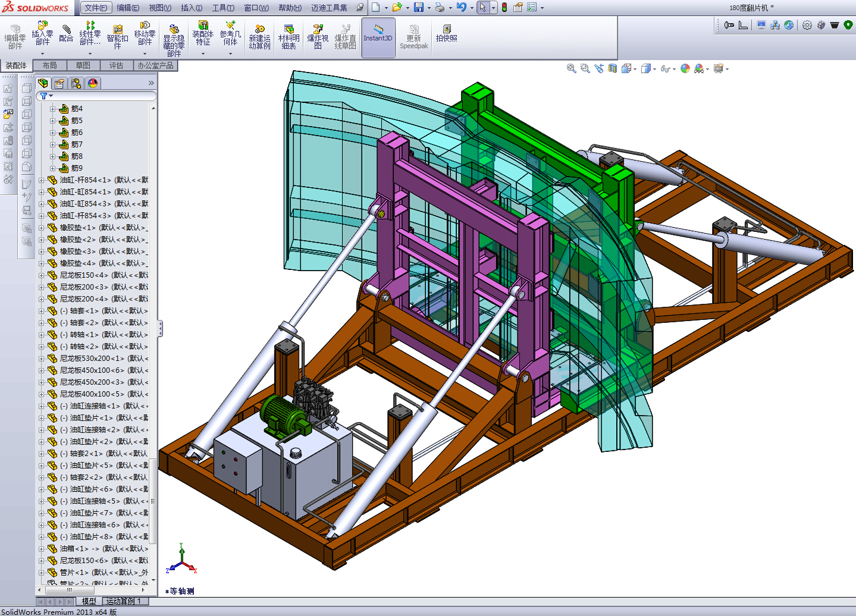Click the Reference Geometry (参考几何体) icon

[x=230, y=33]
